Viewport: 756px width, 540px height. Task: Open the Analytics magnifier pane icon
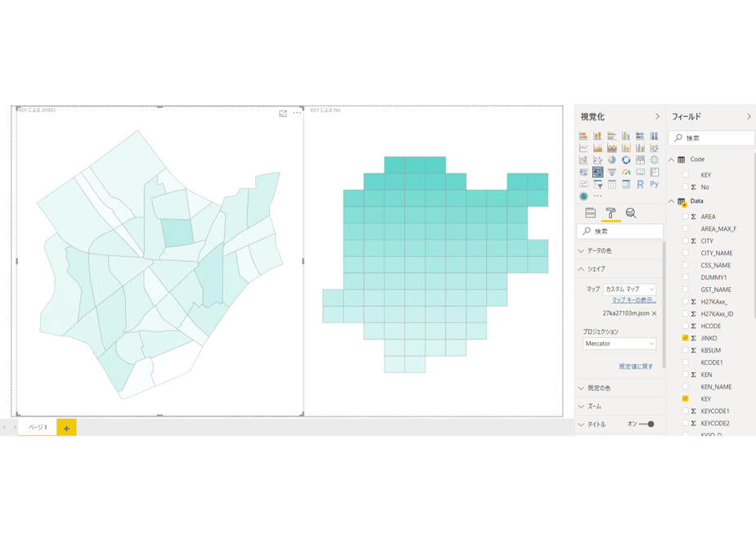click(631, 213)
